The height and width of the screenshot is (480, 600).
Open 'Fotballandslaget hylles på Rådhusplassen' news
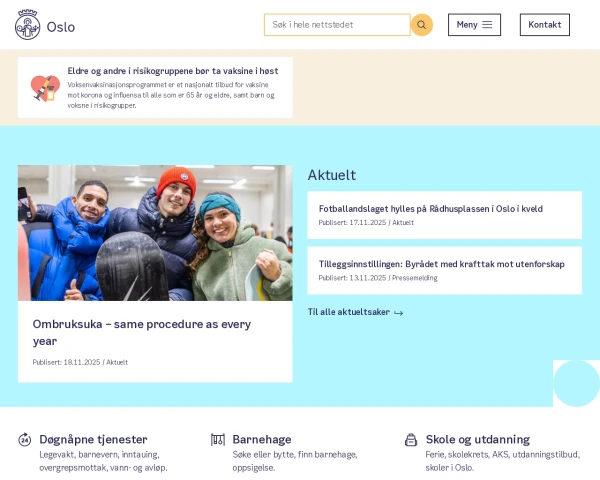(x=430, y=209)
